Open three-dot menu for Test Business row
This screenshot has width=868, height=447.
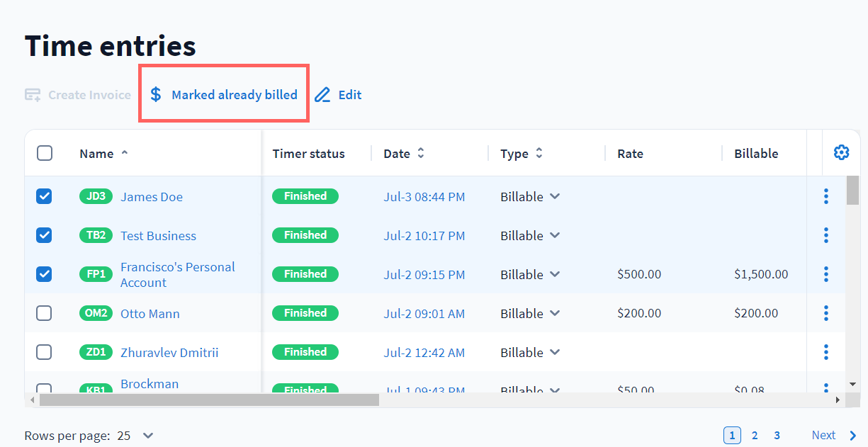(826, 236)
